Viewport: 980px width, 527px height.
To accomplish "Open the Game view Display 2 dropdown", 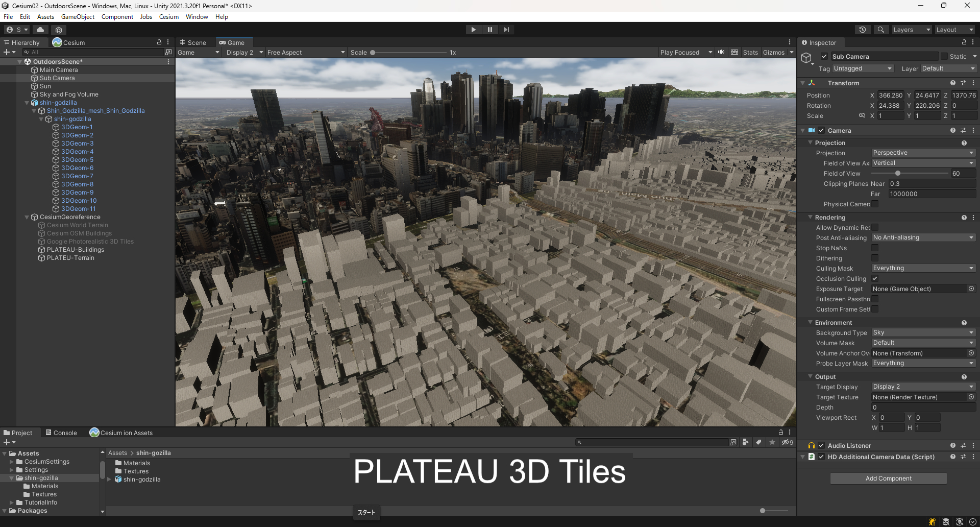I will [x=244, y=52].
